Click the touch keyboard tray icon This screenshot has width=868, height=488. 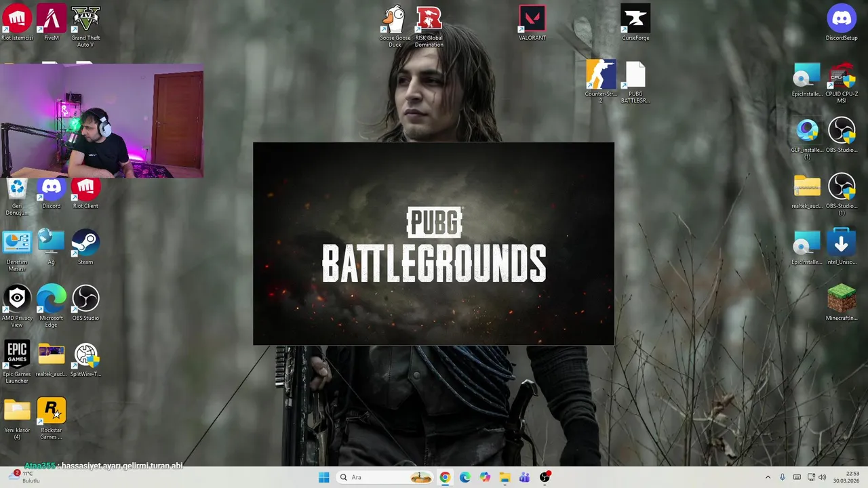point(797,477)
